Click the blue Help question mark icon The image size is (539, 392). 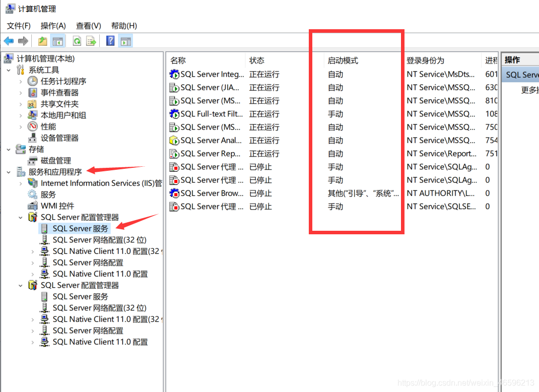(x=110, y=41)
